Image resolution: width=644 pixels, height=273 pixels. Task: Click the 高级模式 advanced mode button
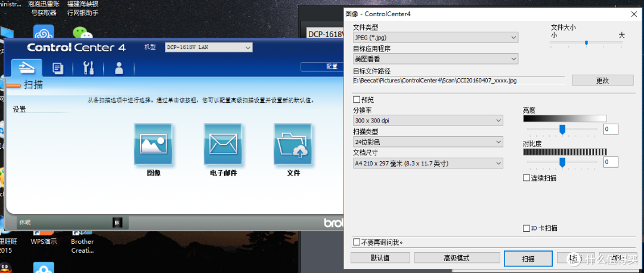coord(457,257)
